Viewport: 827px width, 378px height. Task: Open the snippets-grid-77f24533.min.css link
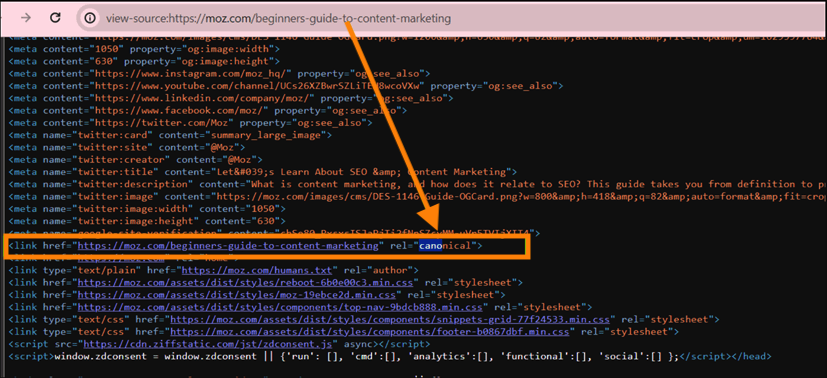tap(390, 319)
